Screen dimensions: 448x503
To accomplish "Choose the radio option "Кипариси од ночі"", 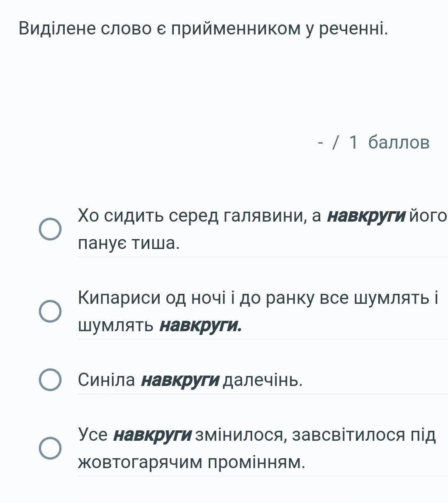I will [x=50, y=311].
